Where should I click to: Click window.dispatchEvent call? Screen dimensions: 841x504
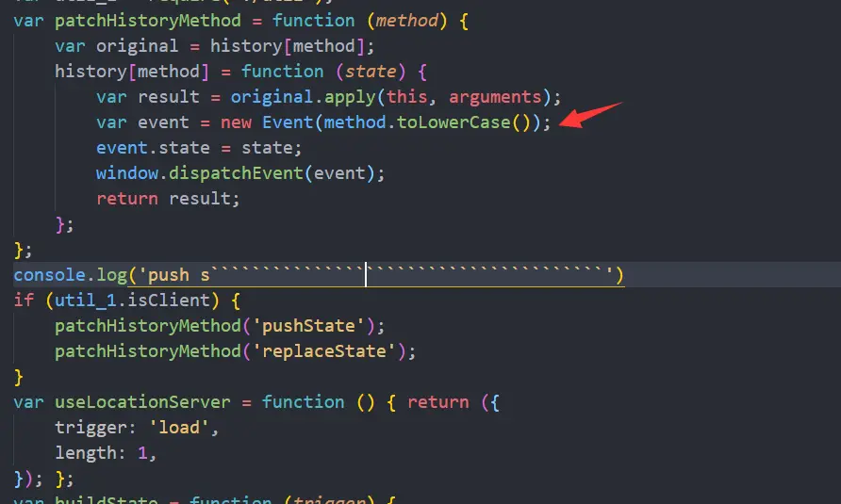pos(200,173)
